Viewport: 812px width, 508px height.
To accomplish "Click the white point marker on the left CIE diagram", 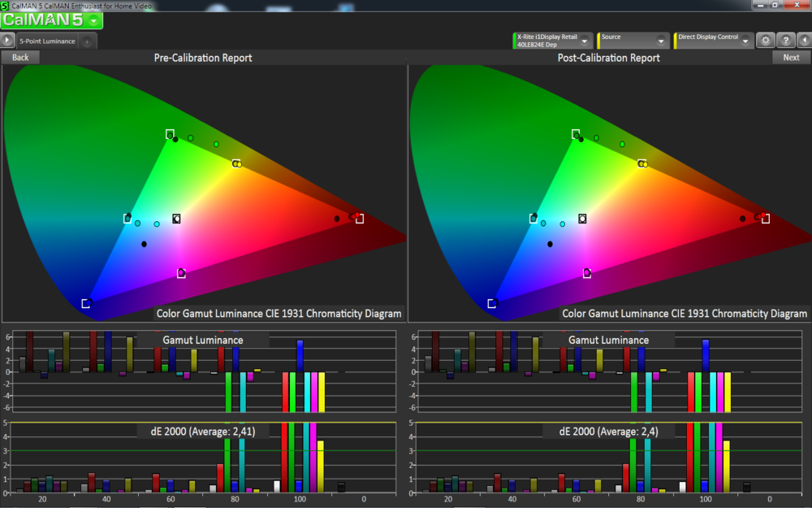I will 176,218.
